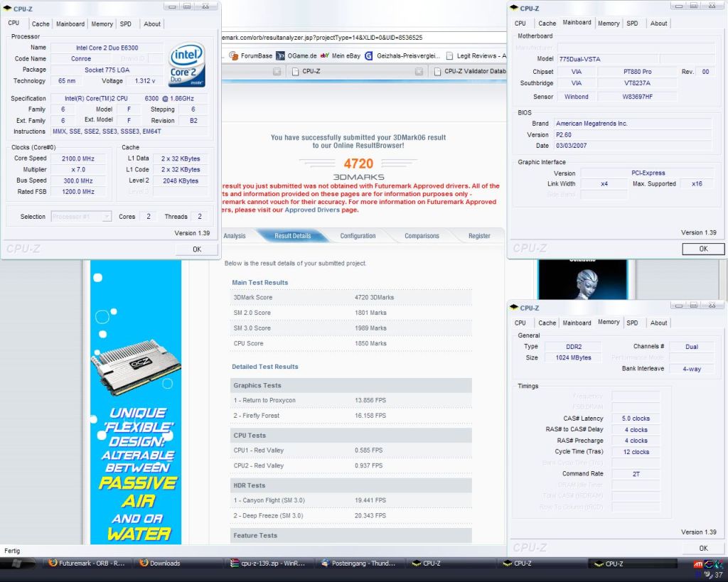The width and height of the screenshot is (728, 582).
Task: Click the OCZ memory advertisement banner
Action: [x=136, y=402]
